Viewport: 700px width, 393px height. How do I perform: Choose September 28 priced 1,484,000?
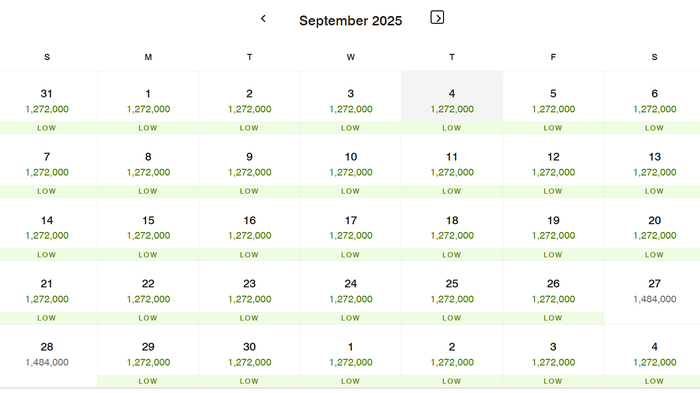point(47,356)
